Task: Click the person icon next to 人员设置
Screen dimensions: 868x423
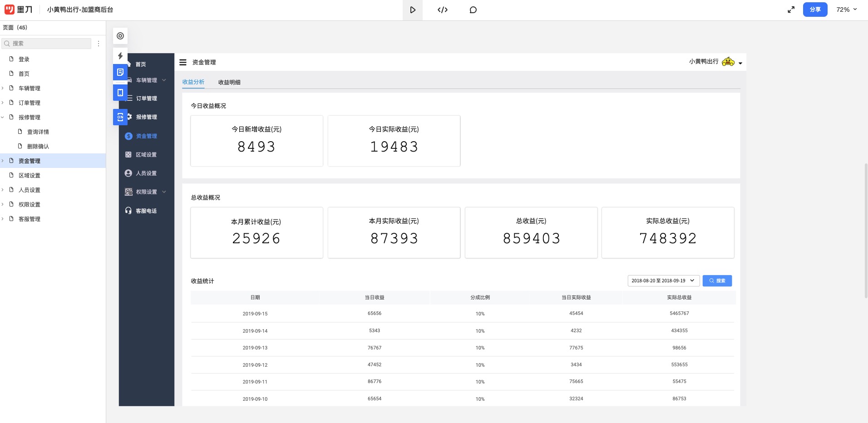Action: point(128,173)
